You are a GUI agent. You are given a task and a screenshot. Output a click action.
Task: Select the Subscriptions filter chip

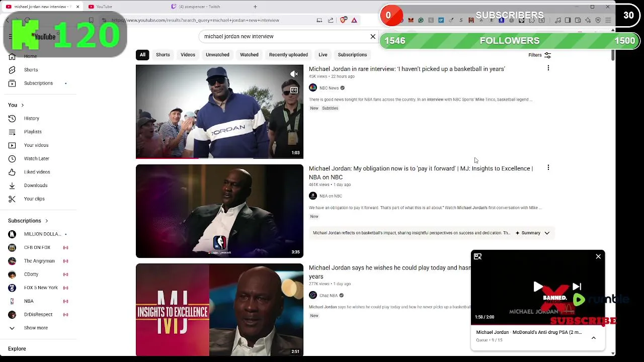[x=352, y=55]
